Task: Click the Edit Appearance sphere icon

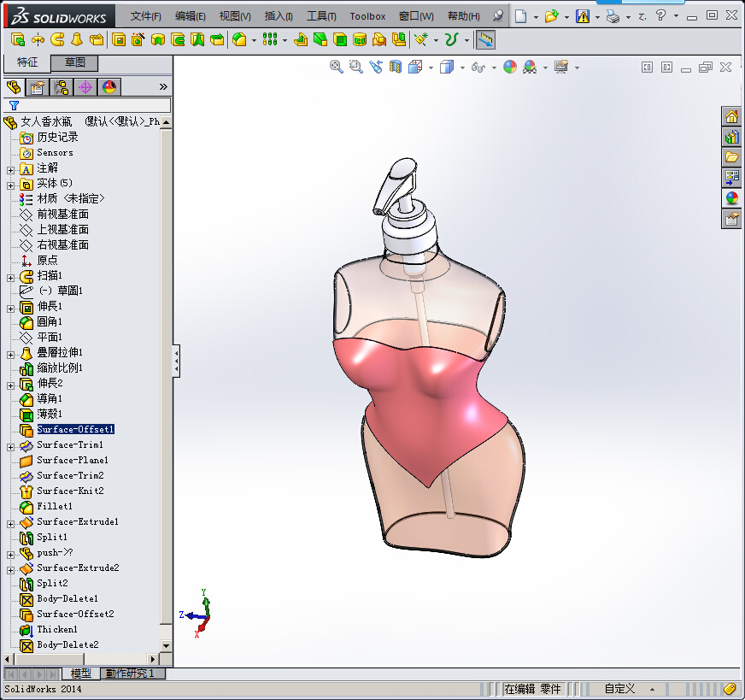Action: point(510,67)
